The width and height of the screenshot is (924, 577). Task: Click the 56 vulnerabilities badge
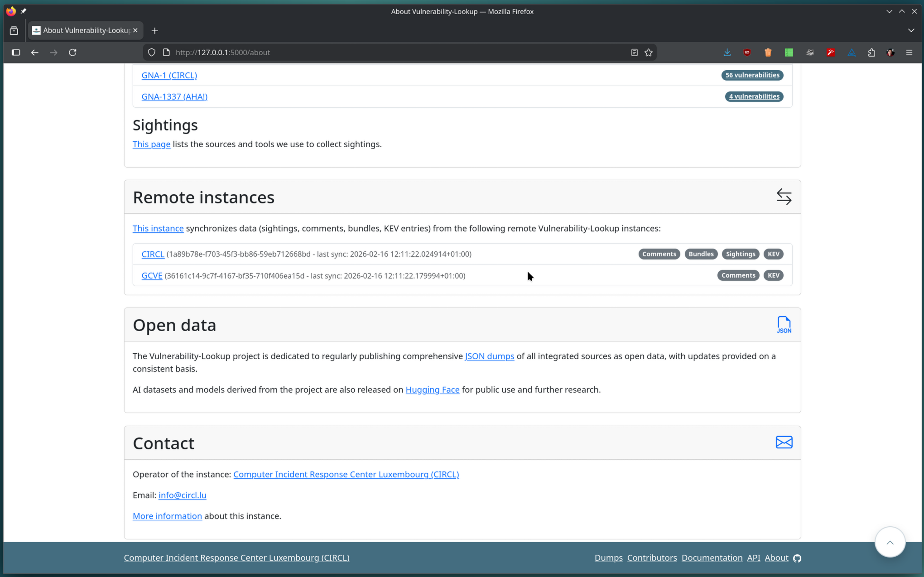(x=752, y=75)
